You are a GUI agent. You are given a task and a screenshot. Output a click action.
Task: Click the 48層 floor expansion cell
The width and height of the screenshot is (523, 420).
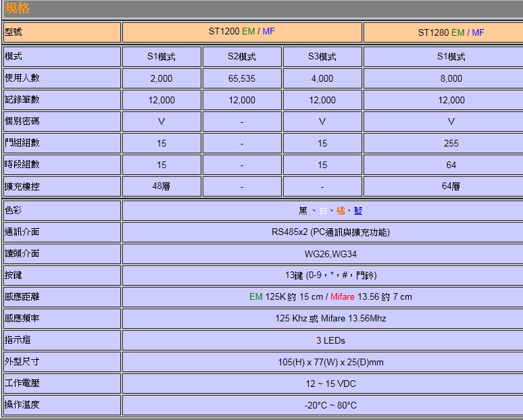161,186
